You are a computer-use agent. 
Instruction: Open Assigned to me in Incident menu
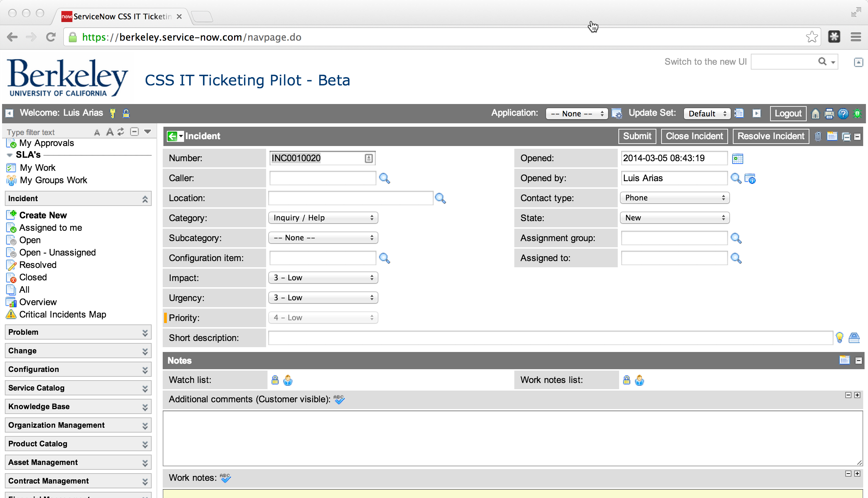point(50,228)
